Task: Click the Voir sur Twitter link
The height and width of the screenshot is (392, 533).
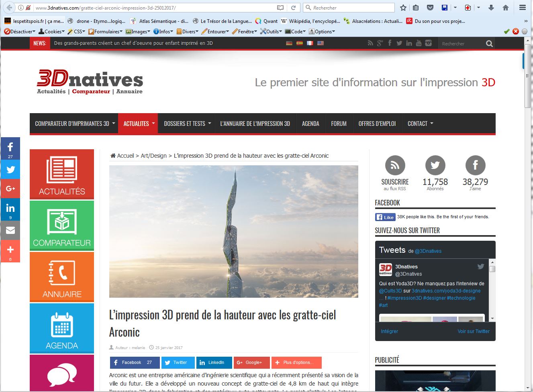Action: [473, 331]
